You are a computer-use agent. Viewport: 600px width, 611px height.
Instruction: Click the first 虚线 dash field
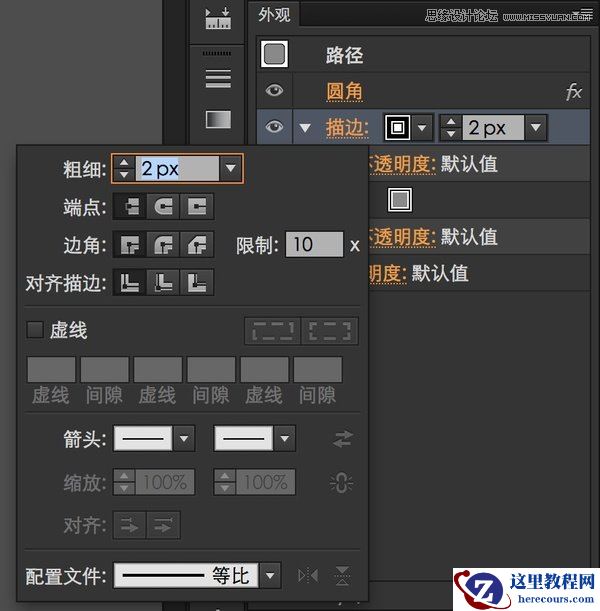[51, 369]
